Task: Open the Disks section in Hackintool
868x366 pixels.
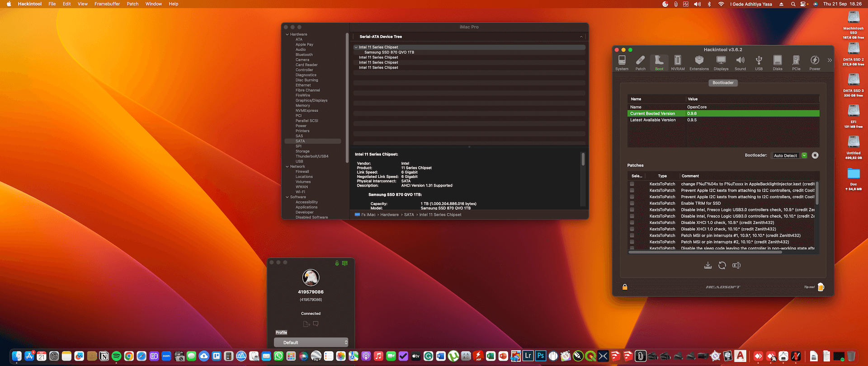Action: point(778,63)
